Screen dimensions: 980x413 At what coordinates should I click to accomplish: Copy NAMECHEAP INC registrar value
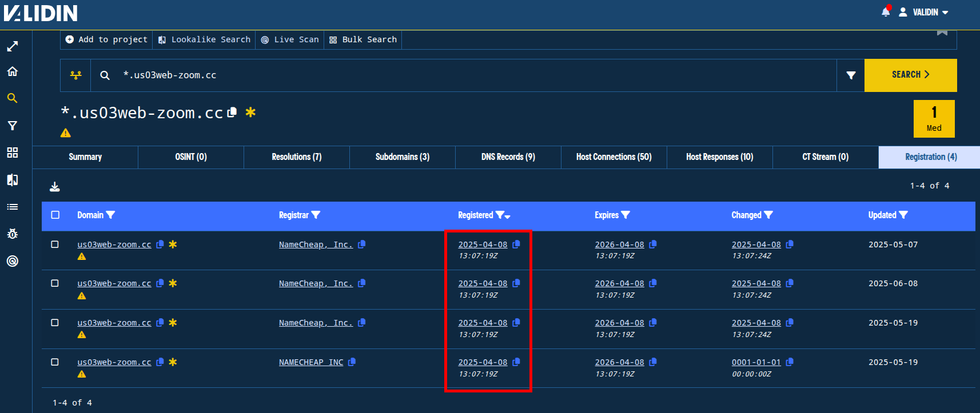click(352, 362)
